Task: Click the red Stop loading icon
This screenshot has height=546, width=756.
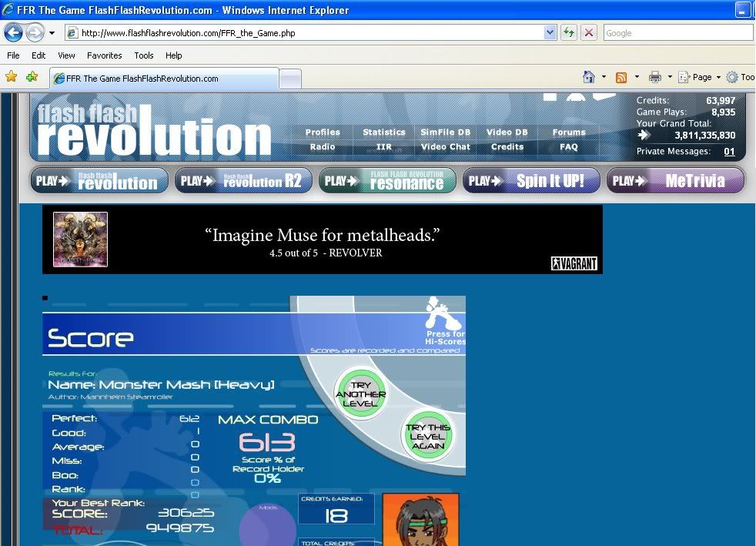Action: [x=589, y=33]
